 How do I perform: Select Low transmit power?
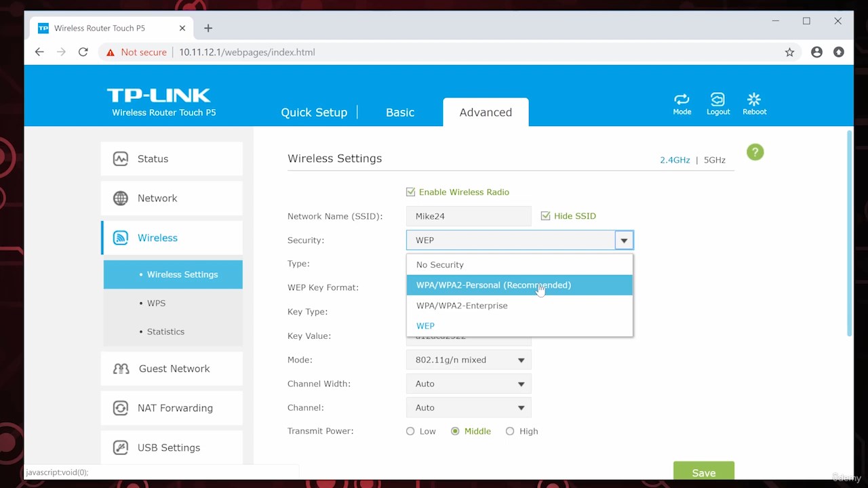point(410,431)
